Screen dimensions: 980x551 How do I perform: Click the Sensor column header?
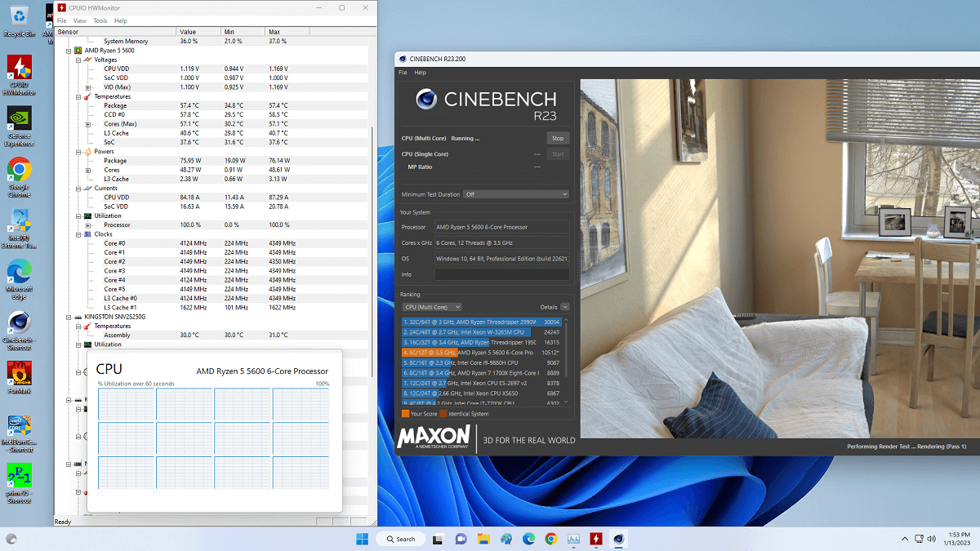coord(115,32)
